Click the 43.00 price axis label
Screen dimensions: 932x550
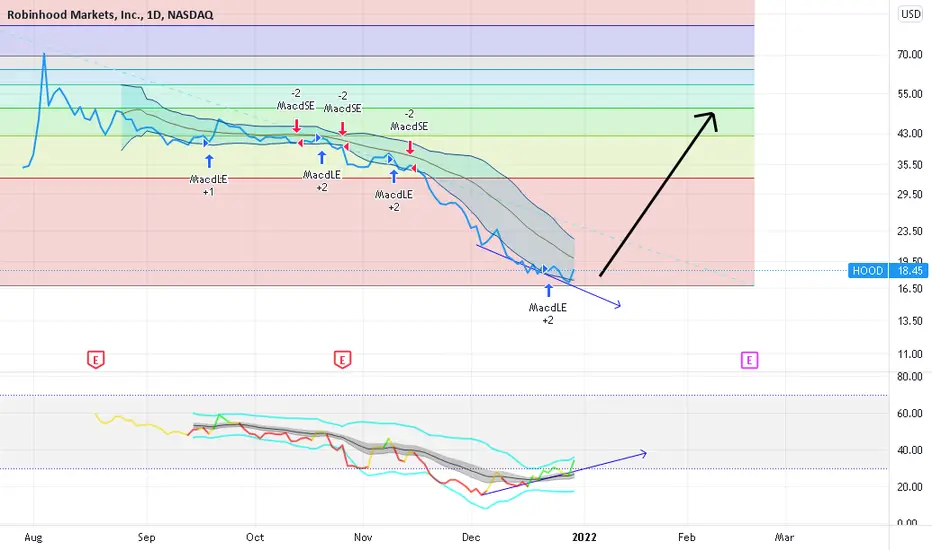(x=909, y=133)
